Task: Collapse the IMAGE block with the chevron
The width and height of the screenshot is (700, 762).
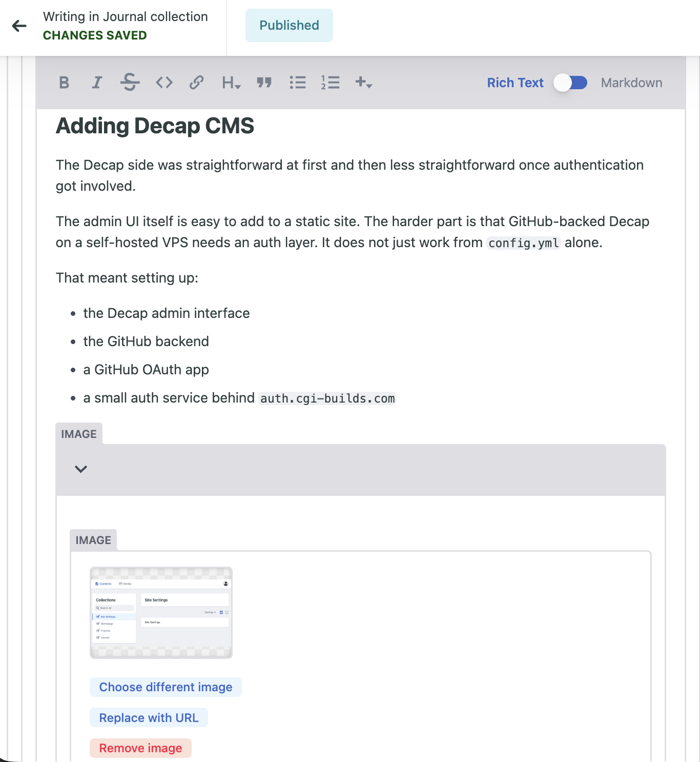Action: 81,469
